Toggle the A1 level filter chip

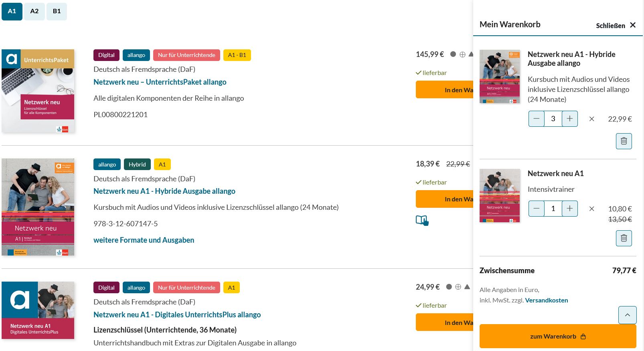(12, 11)
